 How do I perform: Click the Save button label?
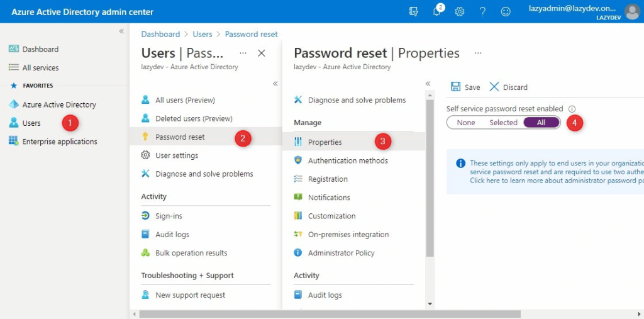tap(472, 87)
